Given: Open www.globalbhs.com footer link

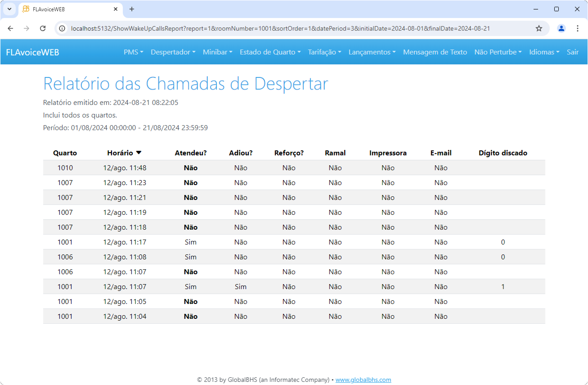Looking at the screenshot, I should click(x=363, y=380).
